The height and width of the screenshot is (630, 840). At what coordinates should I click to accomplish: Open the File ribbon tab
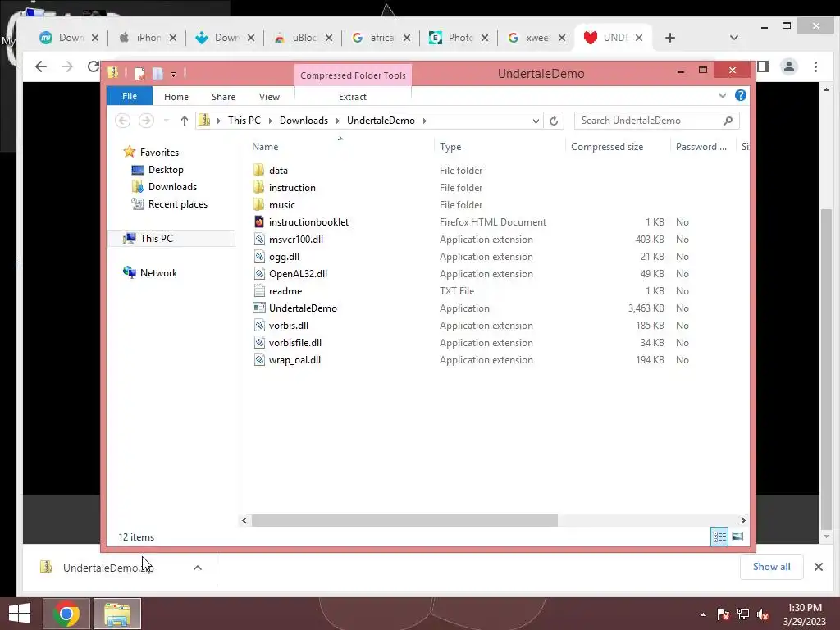[130, 96]
